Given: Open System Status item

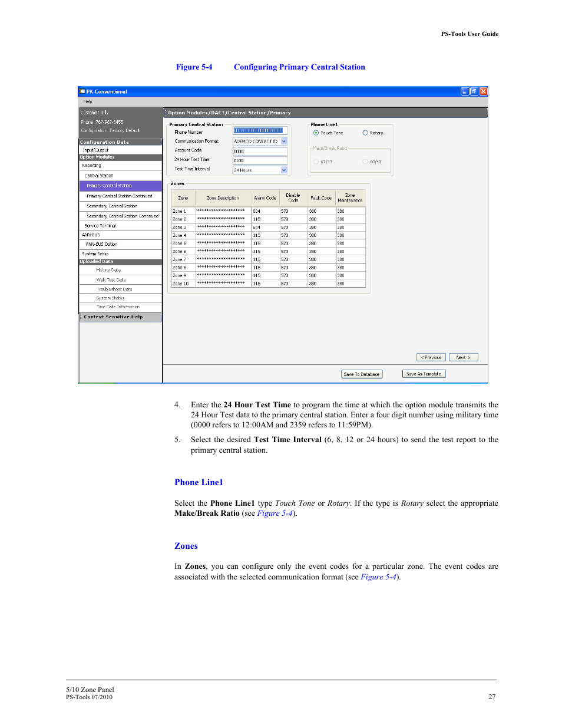Looking at the screenshot, I should pyautogui.click(x=120, y=298).
